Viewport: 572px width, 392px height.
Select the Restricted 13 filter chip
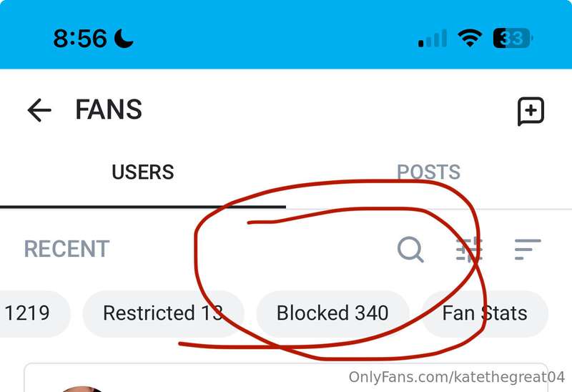(163, 313)
